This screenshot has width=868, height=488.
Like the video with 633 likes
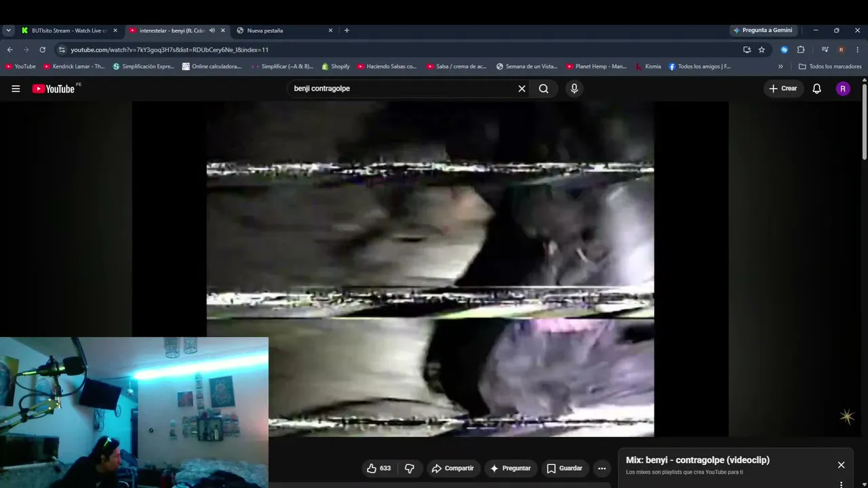pyautogui.click(x=378, y=468)
